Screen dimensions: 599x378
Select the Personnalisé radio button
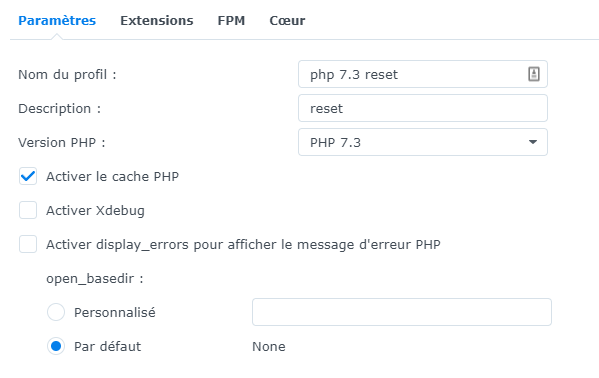pyautogui.click(x=56, y=312)
